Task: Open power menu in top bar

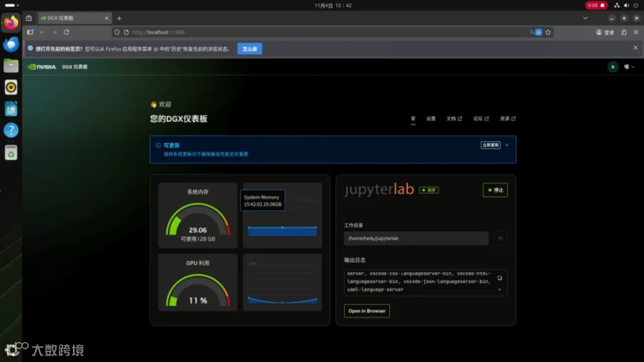Action: coord(636,5)
